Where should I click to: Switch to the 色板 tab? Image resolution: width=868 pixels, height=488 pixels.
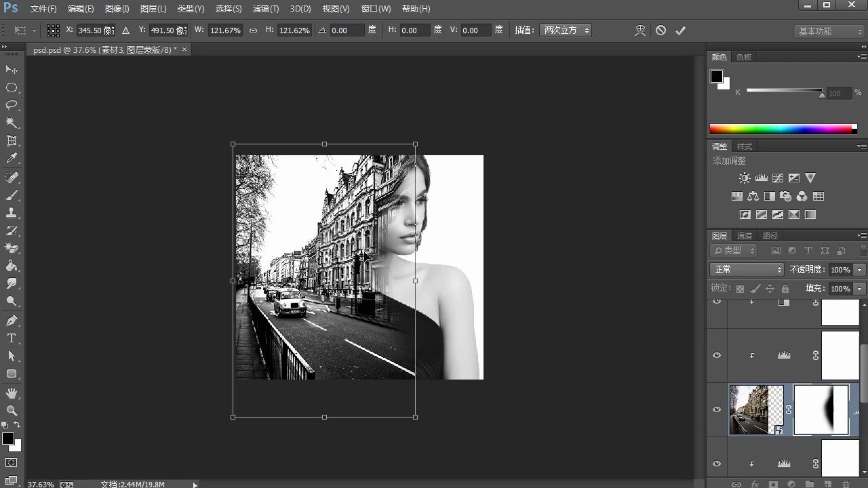point(744,57)
